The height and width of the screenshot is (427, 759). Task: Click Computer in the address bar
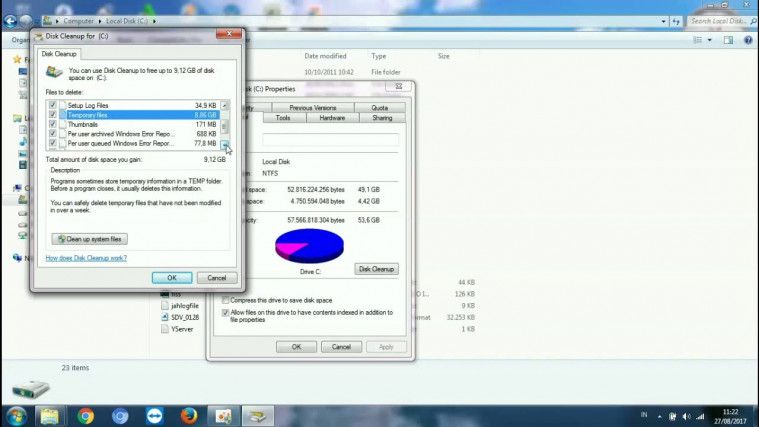[78, 21]
